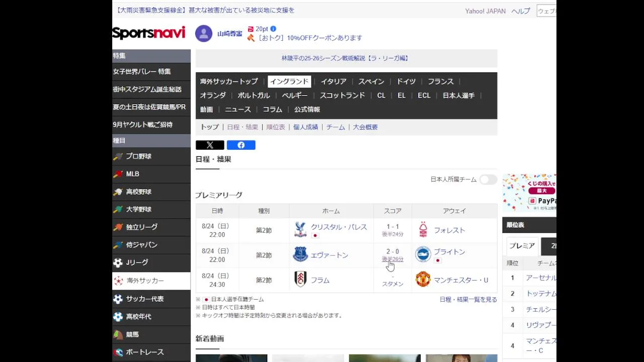Open the クリスタル・パレス team link
Viewport: 644px width, 362px height.
pyautogui.click(x=339, y=227)
